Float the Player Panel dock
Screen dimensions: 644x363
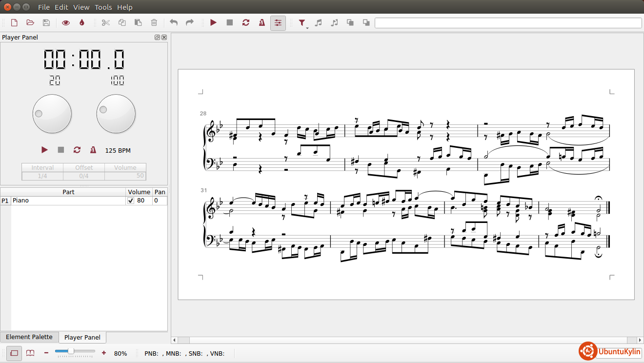click(x=157, y=38)
